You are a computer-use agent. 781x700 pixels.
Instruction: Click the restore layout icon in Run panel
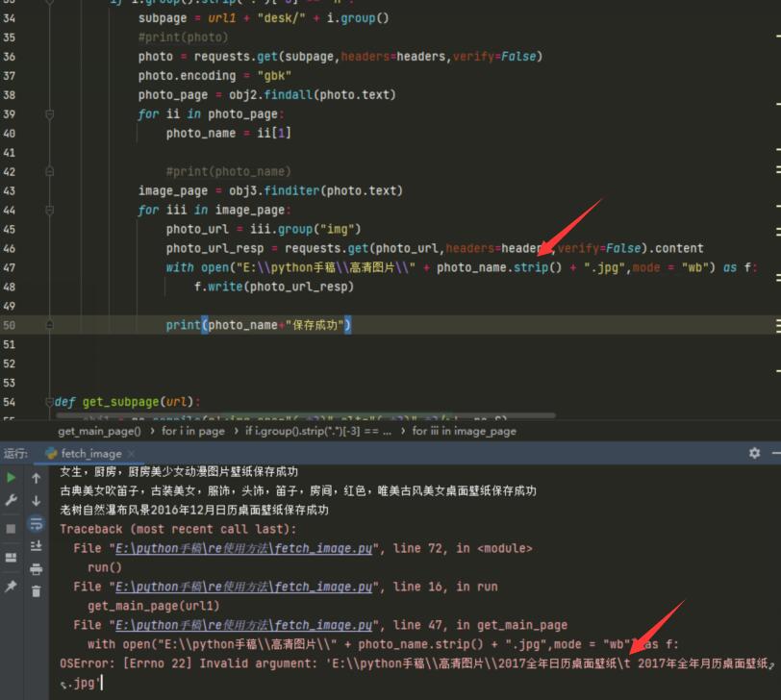click(x=12, y=557)
